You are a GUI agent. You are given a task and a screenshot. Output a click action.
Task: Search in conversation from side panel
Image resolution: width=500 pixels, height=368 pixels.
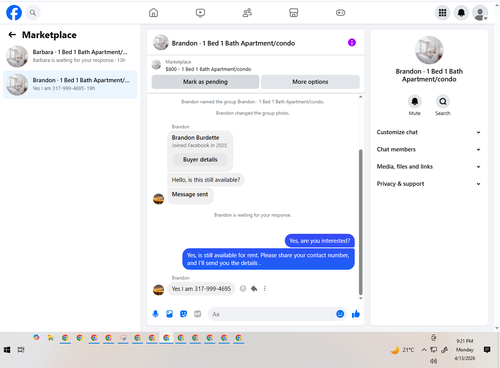(443, 101)
